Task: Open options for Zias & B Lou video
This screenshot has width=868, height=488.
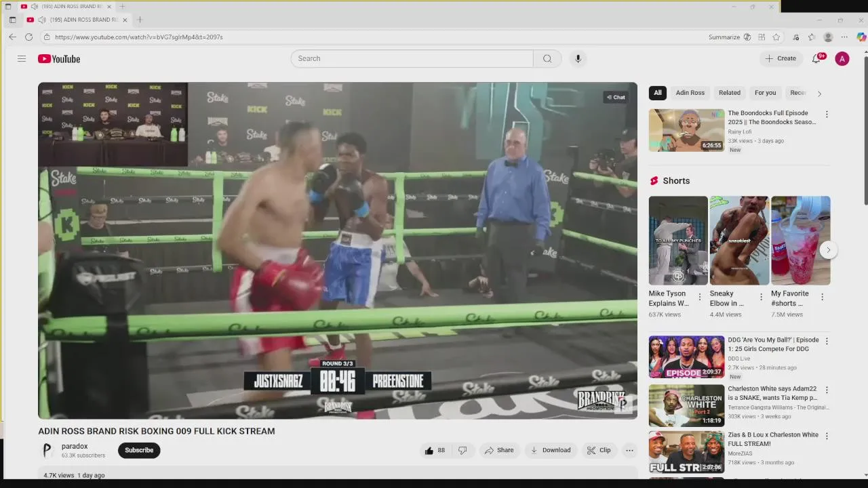Action: tap(827, 436)
